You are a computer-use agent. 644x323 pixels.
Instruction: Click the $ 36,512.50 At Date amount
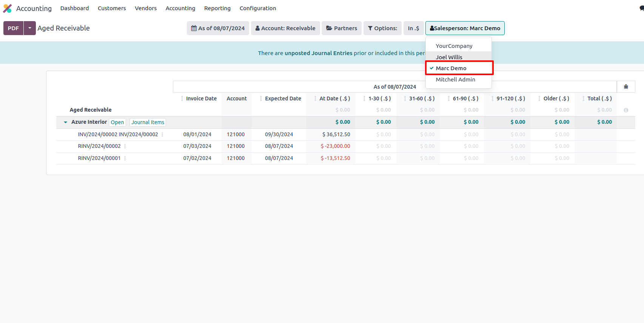tap(336, 134)
